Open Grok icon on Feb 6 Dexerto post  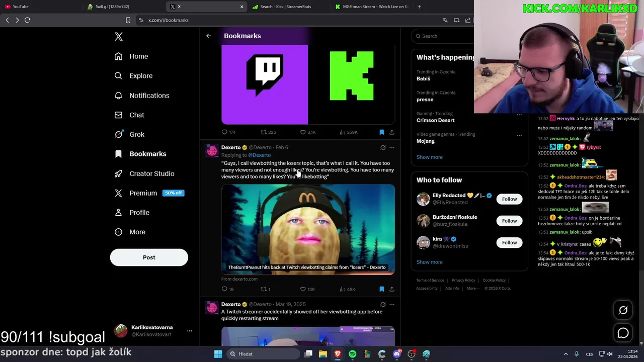tap(383, 148)
